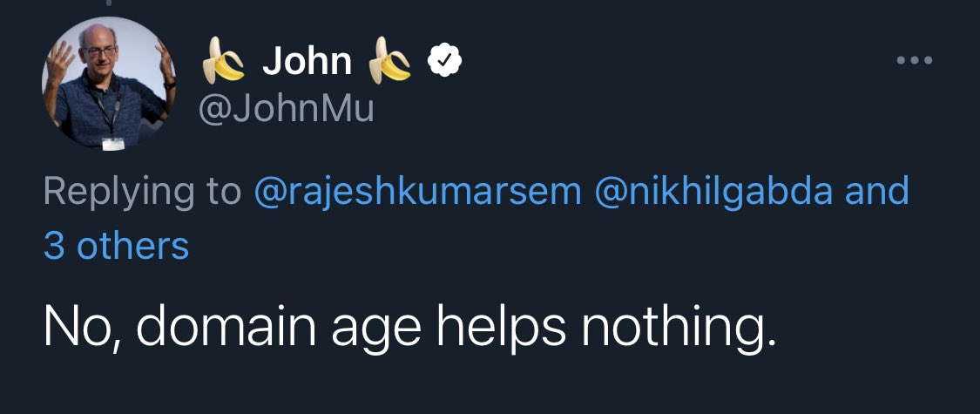
Task: Visit the @nikhilgabda mention link
Action: pos(713,191)
